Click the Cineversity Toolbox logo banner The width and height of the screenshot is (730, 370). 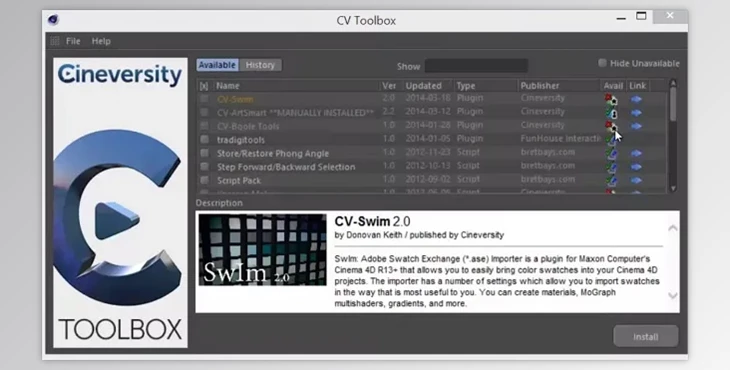[x=121, y=203]
